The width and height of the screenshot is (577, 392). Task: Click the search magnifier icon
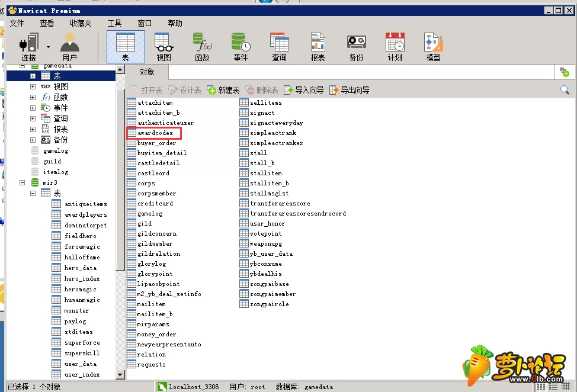point(565,90)
